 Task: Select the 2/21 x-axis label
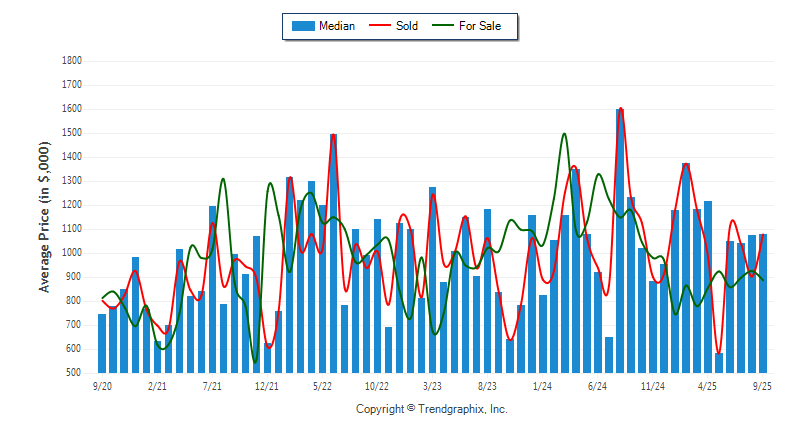click(157, 385)
